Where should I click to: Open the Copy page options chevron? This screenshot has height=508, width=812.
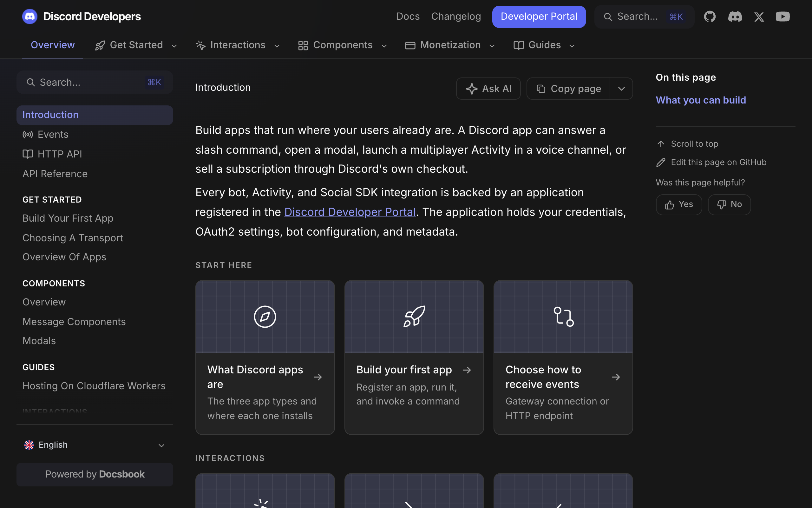[x=621, y=89]
